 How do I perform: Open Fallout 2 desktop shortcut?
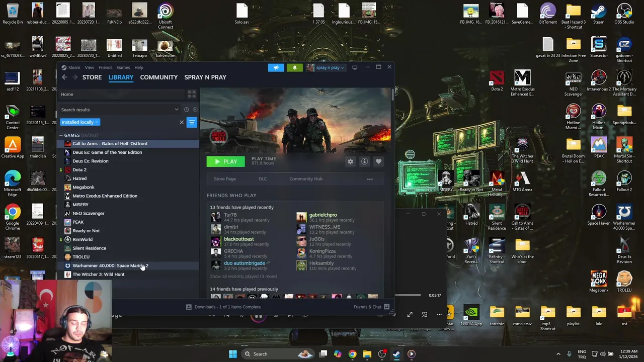pyautogui.click(x=624, y=182)
